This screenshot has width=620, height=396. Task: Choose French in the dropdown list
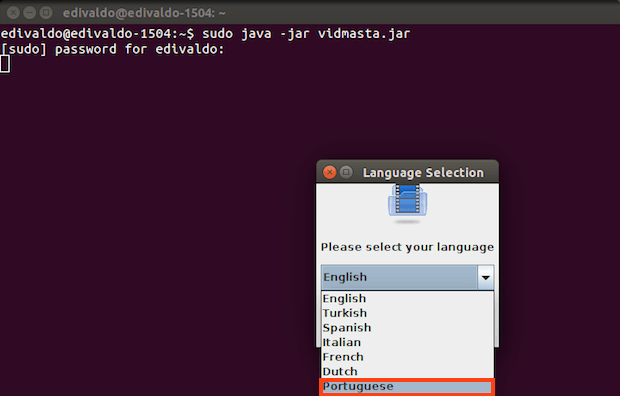pos(407,357)
